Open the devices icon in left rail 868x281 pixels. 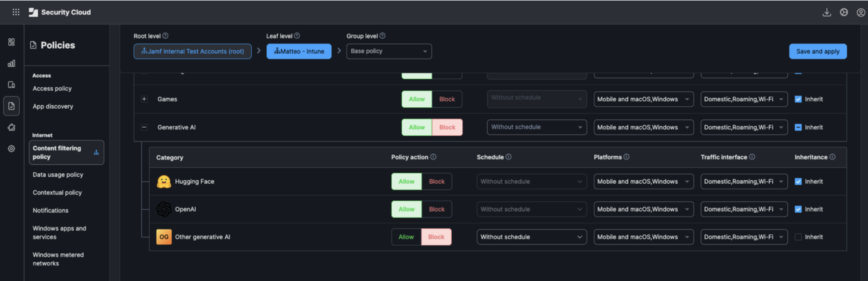click(11, 85)
